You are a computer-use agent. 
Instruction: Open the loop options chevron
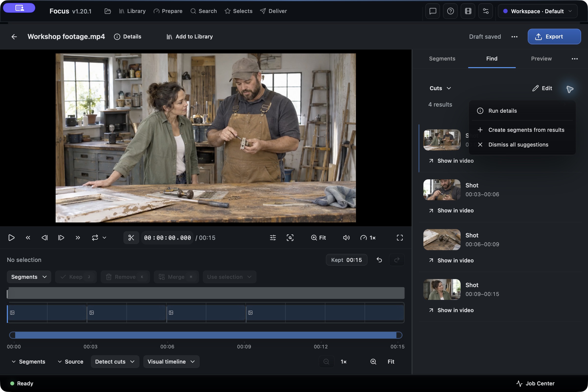pos(105,237)
